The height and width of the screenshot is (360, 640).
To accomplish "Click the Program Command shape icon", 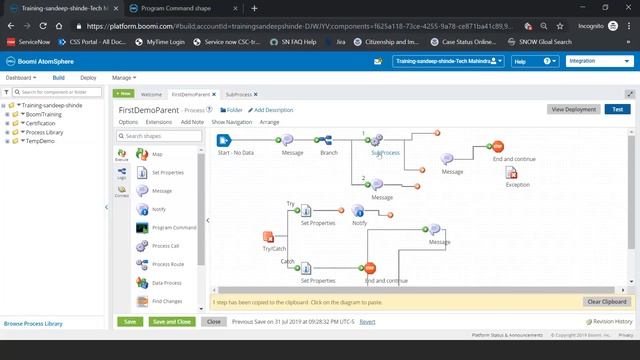I will 142,228.
